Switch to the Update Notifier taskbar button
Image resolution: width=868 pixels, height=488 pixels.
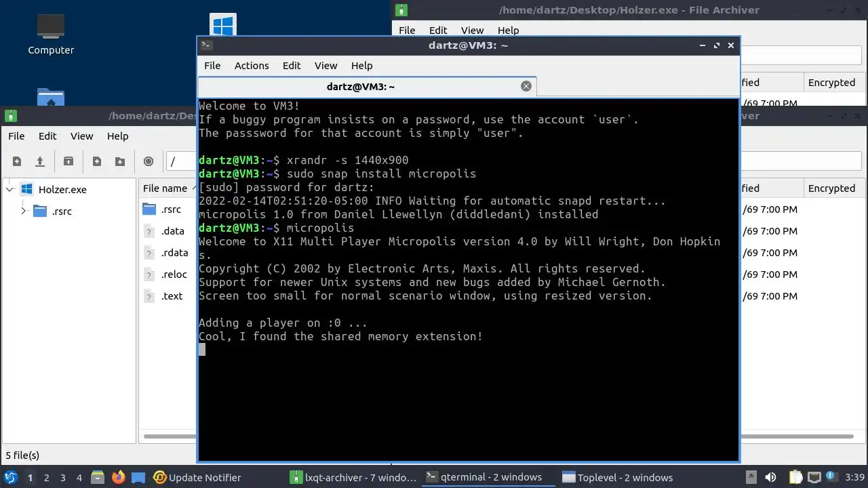click(x=197, y=477)
